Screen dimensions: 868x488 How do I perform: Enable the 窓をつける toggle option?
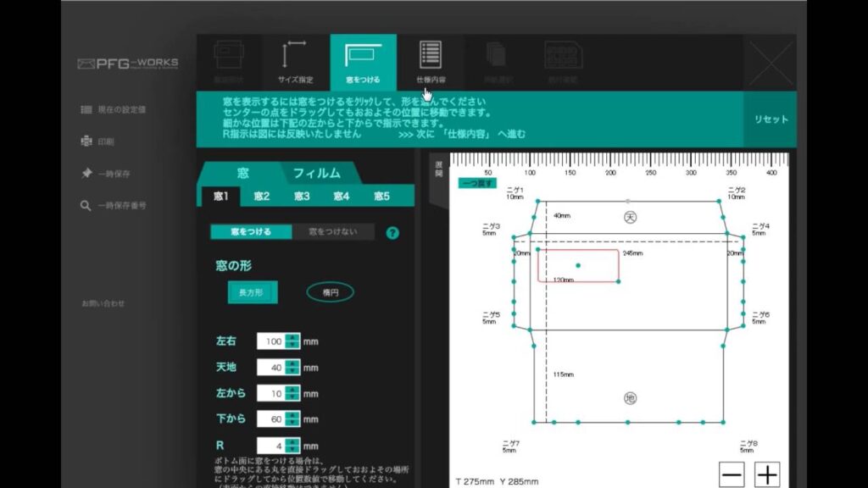(251, 232)
